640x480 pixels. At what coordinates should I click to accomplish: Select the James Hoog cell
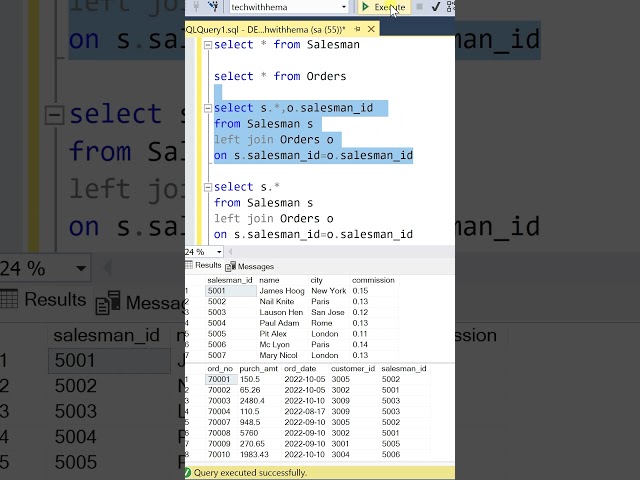click(282, 291)
